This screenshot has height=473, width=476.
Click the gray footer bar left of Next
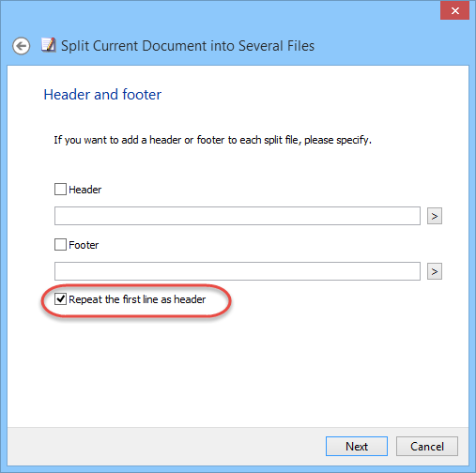click(x=166, y=447)
